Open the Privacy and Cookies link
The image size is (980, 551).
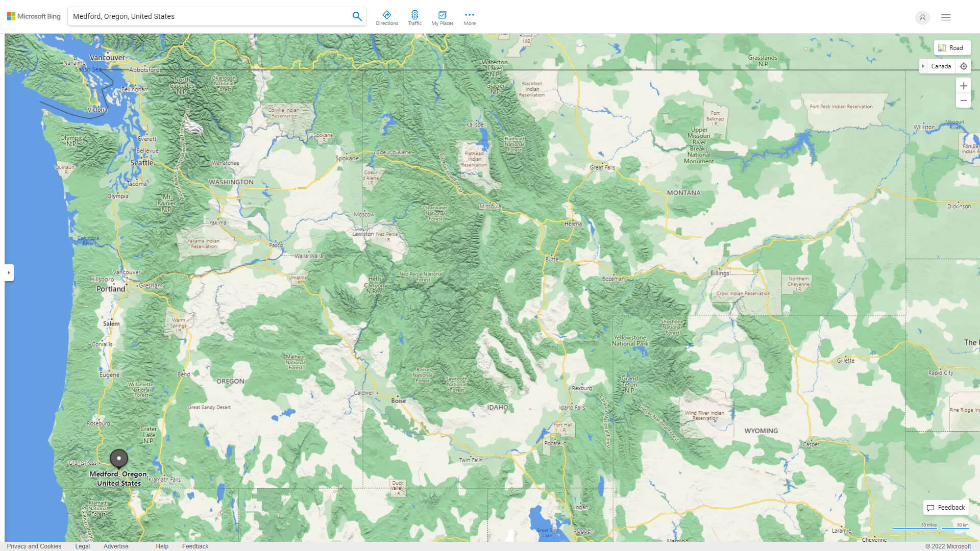coord(34,546)
